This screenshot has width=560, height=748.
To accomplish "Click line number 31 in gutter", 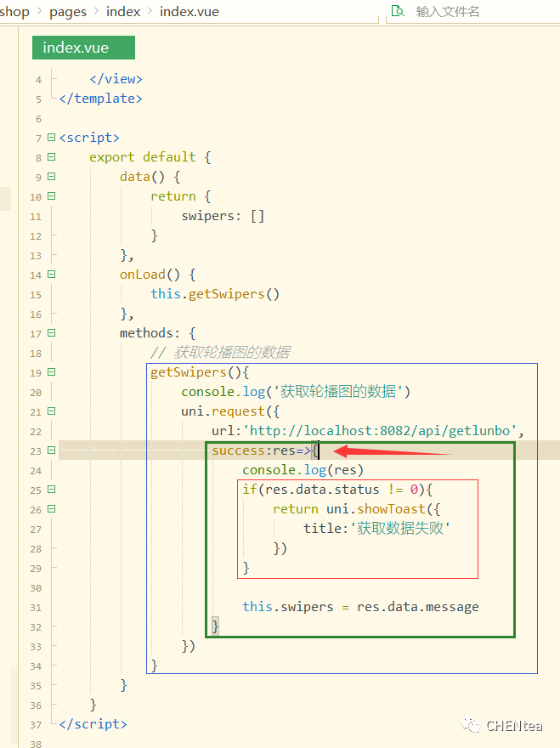I will point(36,608).
